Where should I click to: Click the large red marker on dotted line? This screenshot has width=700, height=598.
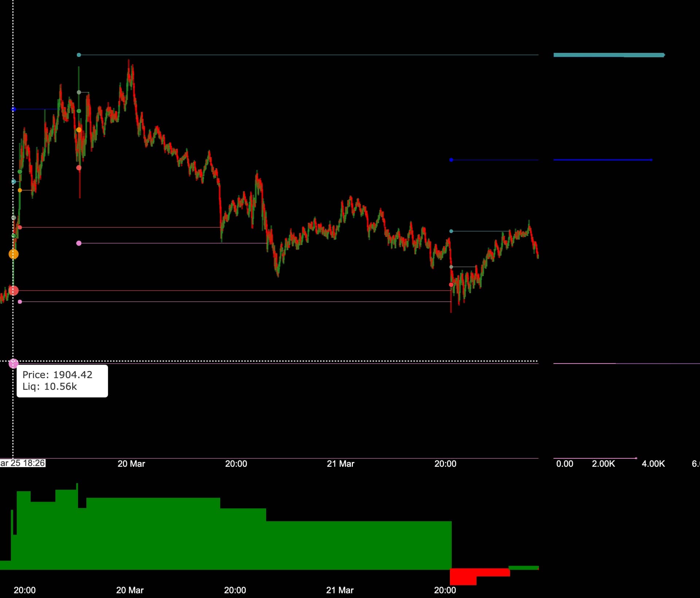[13, 291]
